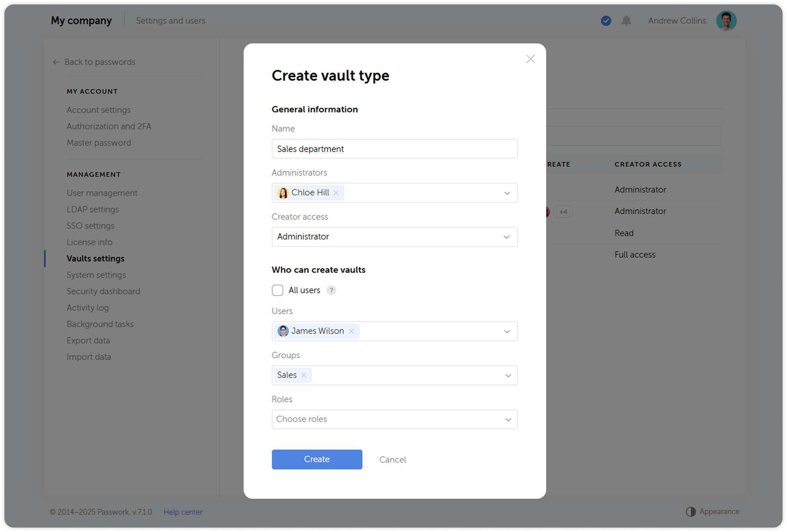Expand the Administrators dropdown
This screenshot has height=532, width=787.
[x=507, y=193]
